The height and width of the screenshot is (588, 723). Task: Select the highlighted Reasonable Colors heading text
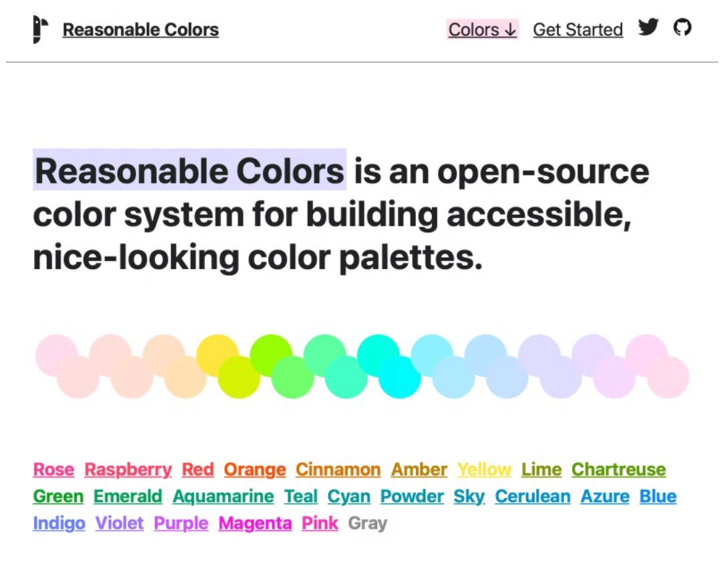click(190, 170)
